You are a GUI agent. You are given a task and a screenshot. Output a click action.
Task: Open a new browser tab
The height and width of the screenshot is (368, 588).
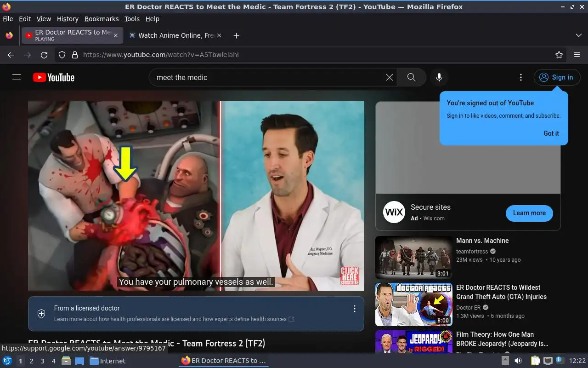click(x=236, y=35)
